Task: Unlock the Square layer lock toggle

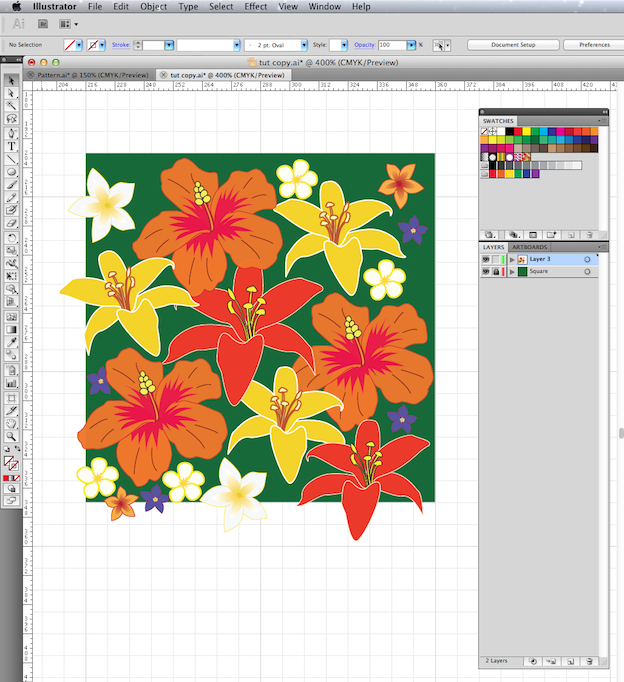Action: coord(496,271)
